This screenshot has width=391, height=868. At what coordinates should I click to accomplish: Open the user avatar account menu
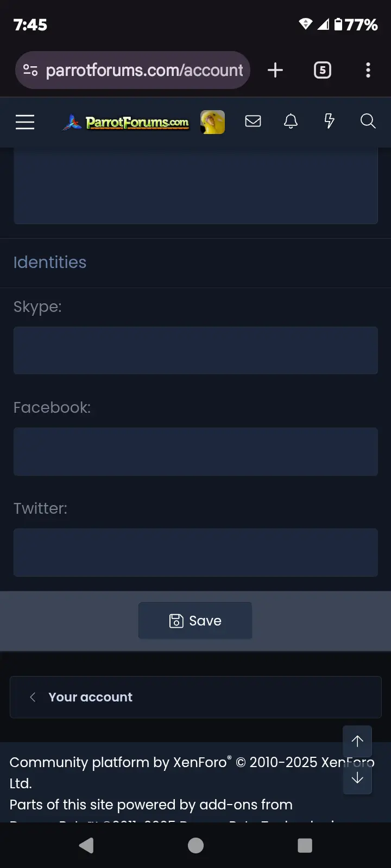tap(212, 122)
